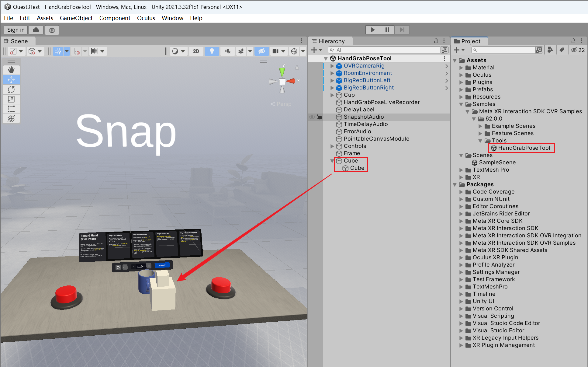
Task: Select the Rect transform tool
Action: tap(11, 109)
